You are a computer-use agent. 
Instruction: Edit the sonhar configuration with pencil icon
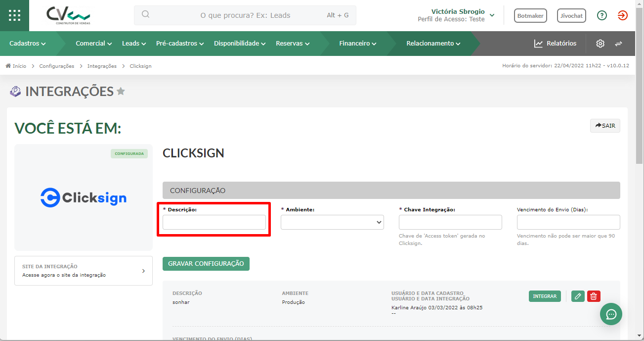pyautogui.click(x=578, y=296)
